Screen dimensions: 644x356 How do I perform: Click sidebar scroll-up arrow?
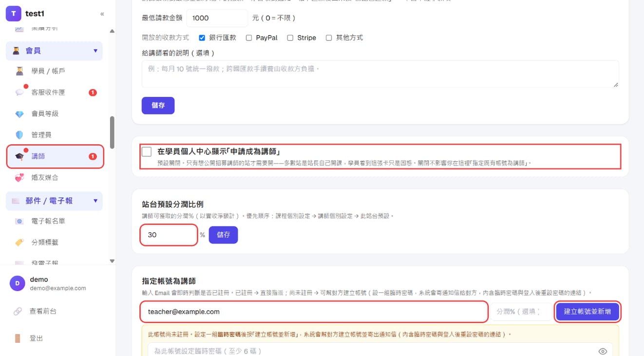(112, 31)
